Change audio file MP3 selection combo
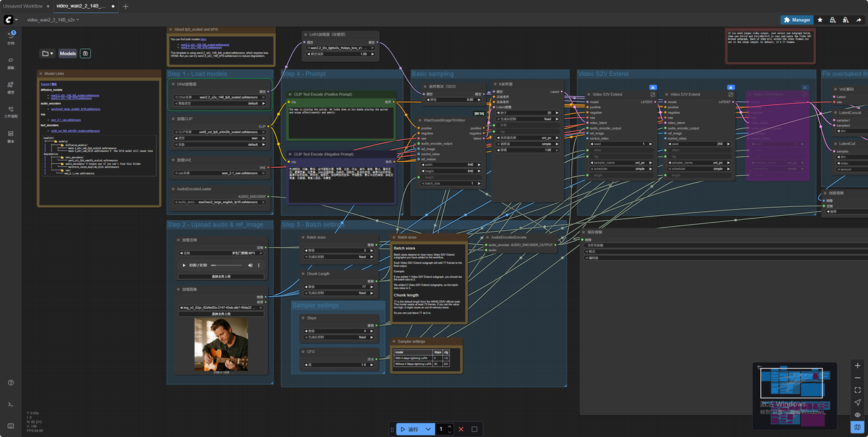This screenshot has width=868, height=437. pos(220,252)
